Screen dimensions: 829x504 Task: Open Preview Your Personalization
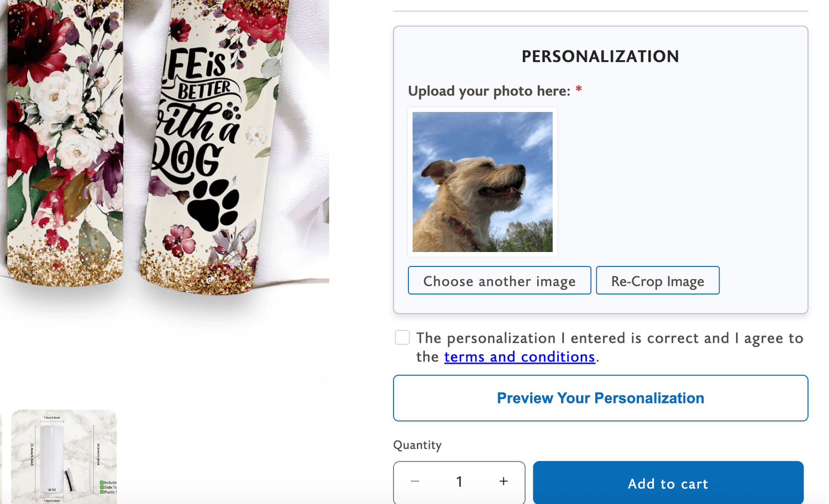pos(600,398)
